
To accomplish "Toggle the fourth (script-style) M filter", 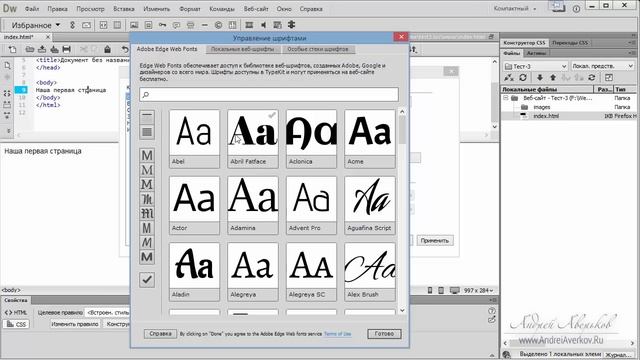I will (x=147, y=199).
